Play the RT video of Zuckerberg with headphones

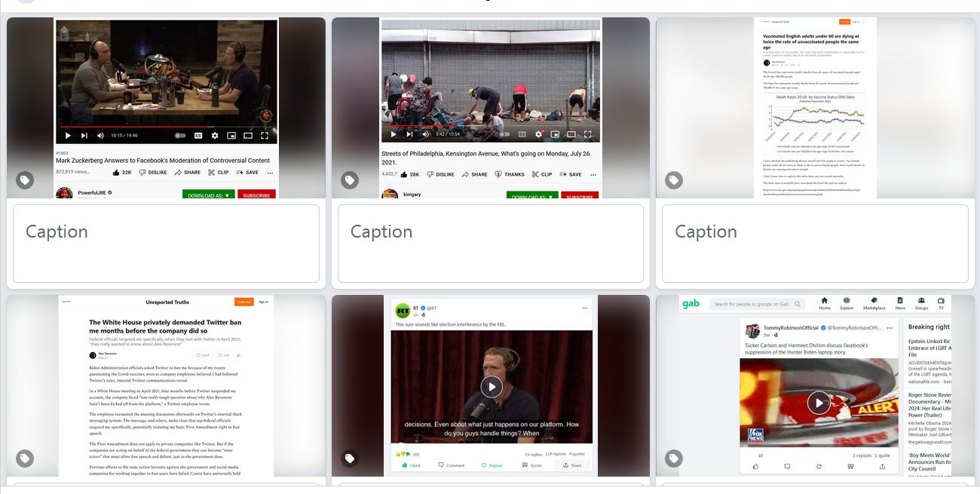492,387
